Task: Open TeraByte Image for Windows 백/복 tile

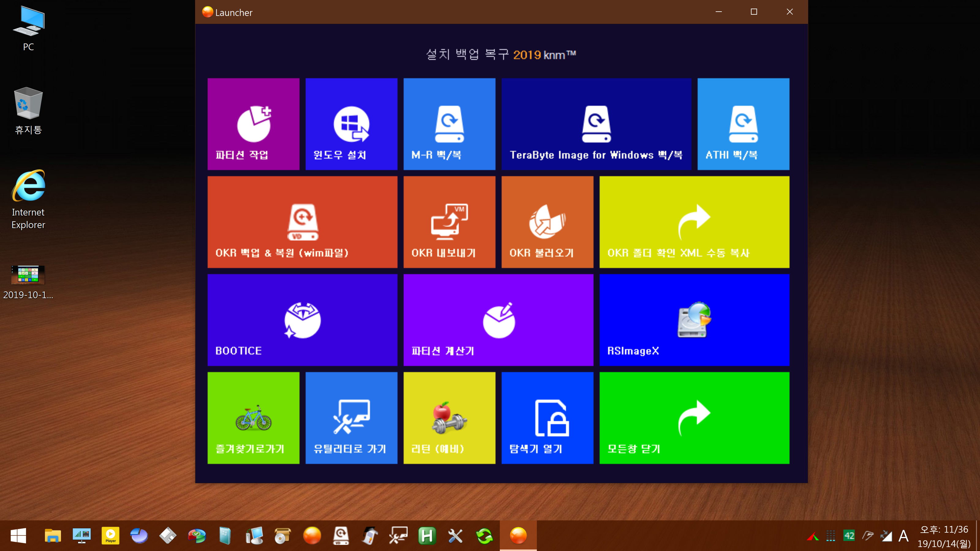Action: [596, 124]
